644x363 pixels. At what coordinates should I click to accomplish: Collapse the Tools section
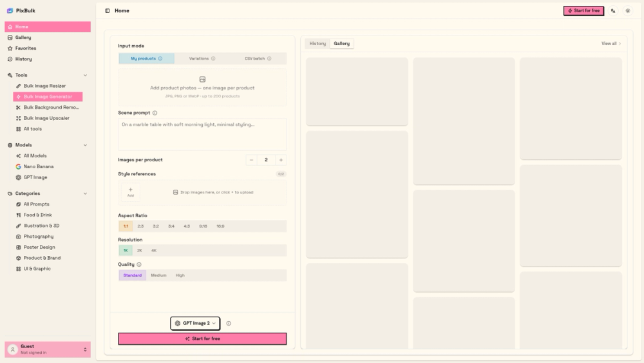point(85,75)
